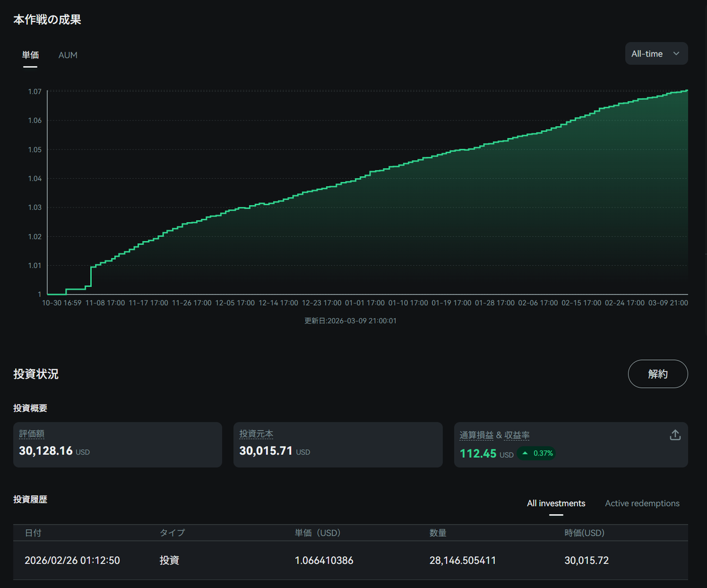Click the share/export icon in profit card
707x588 pixels.
(x=675, y=435)
